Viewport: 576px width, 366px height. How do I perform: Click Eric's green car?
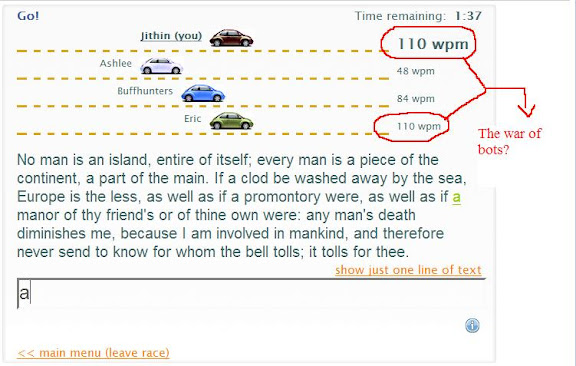(x=231, y=121)
